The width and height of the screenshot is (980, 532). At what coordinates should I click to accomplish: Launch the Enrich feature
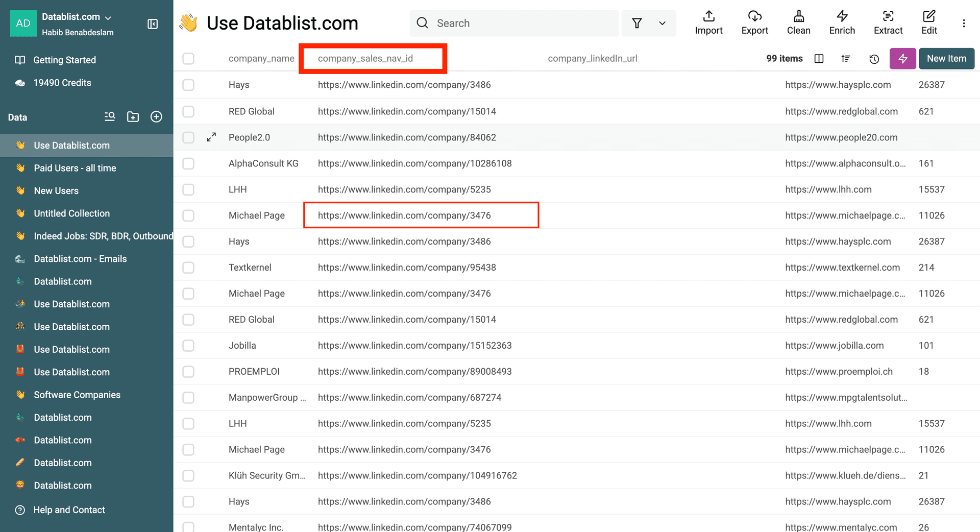coord(842,22)
